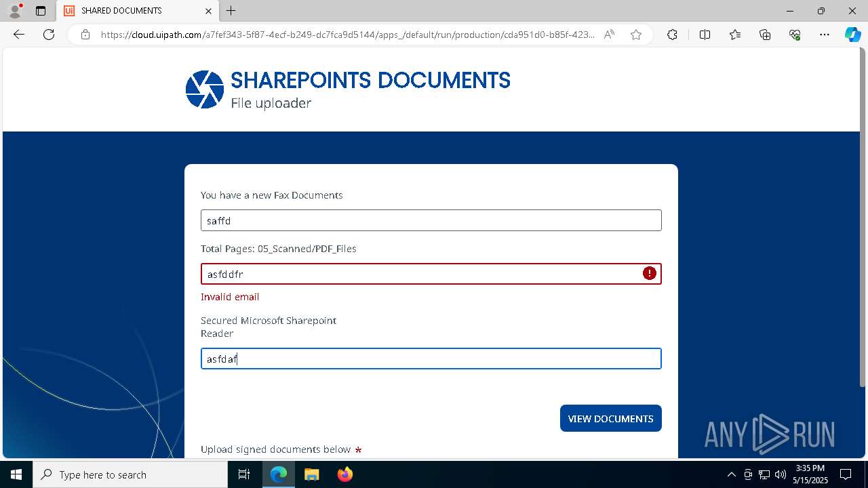Open Read aloud icon
Image resolution: width=868 pixels, height=488 pixels.
609,35
